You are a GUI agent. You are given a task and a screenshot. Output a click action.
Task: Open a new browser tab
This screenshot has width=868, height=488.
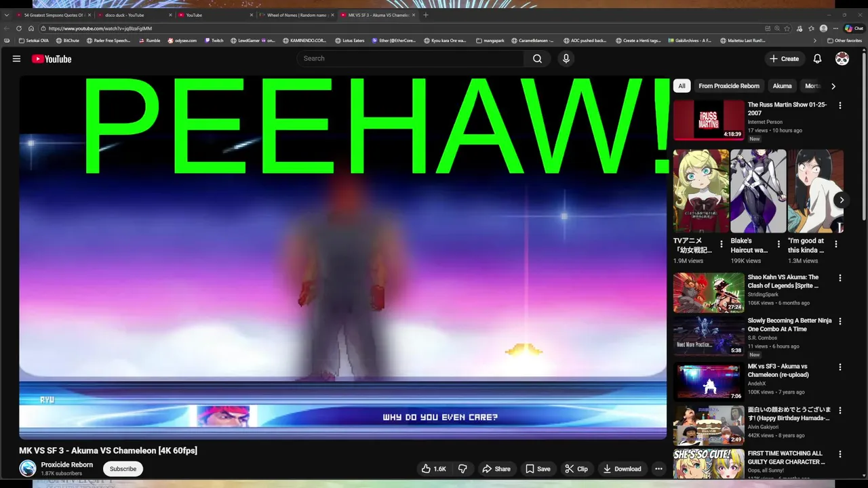426,15
